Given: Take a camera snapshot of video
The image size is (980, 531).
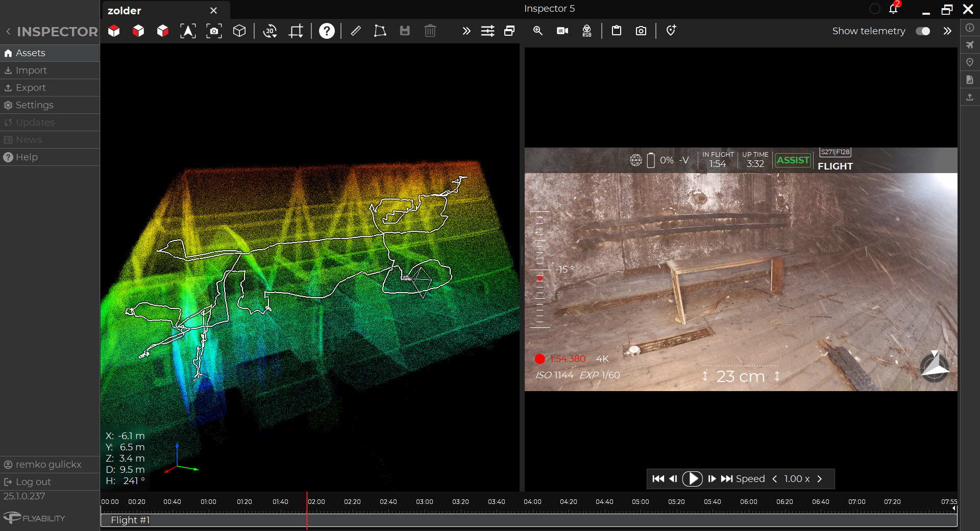Looking at the screenshot, I should 641,31.
